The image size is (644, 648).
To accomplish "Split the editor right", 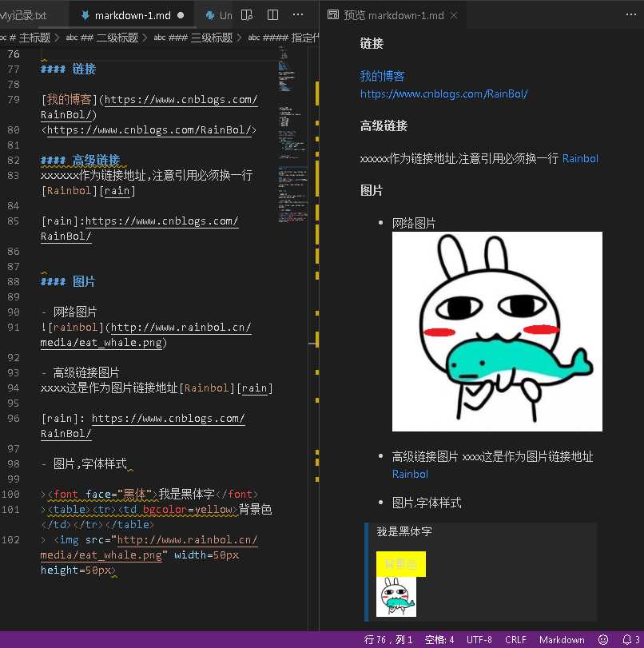I will pyautogui.click(x=272, y=15).
